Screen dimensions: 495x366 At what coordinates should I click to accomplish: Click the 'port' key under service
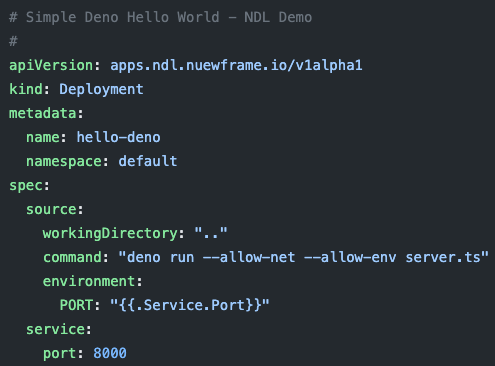(x=59, y=353)
